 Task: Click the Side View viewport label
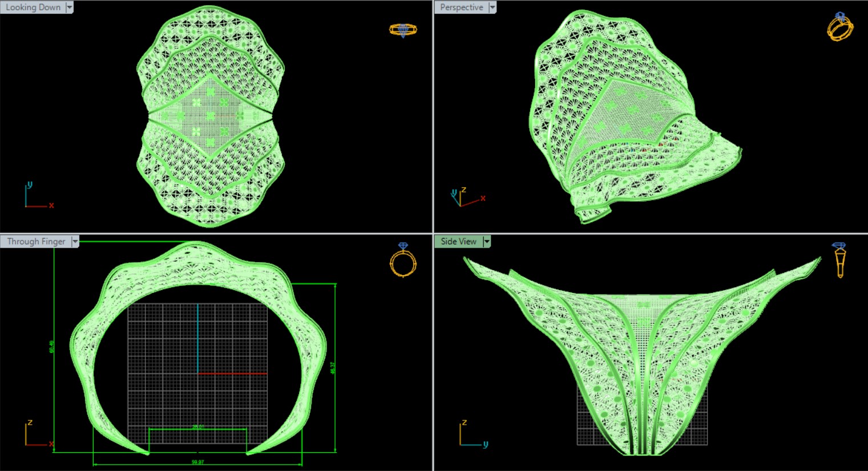(458, 241)
